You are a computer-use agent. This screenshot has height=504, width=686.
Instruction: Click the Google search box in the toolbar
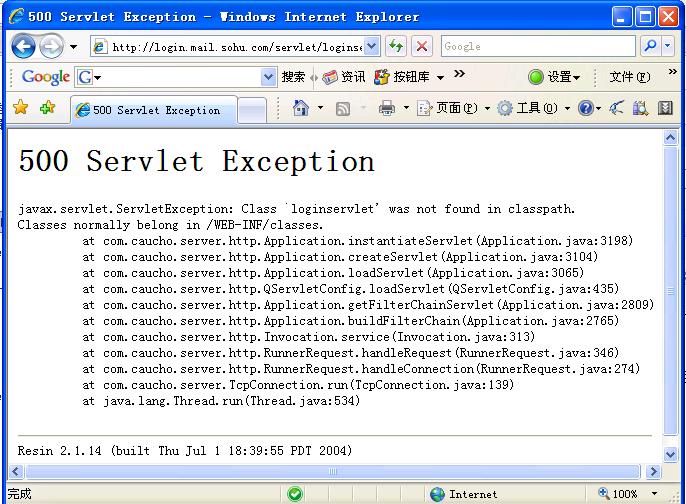click(x=538, y=46)
